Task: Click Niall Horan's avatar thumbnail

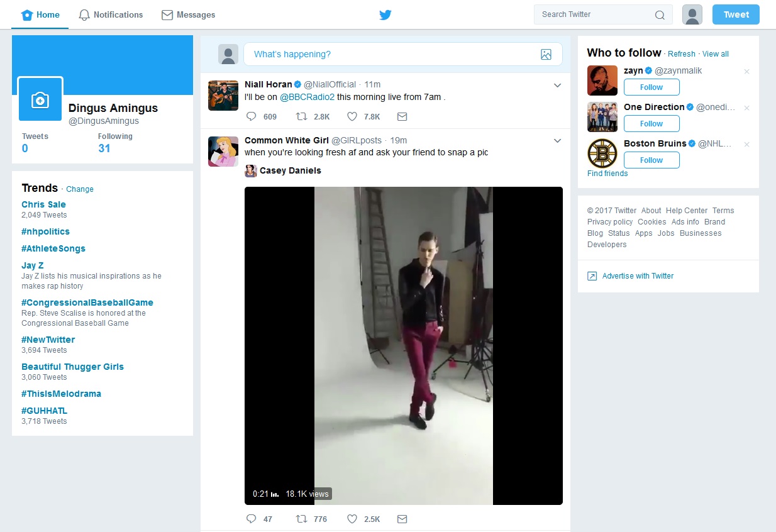Action: [x=223, y=96]
